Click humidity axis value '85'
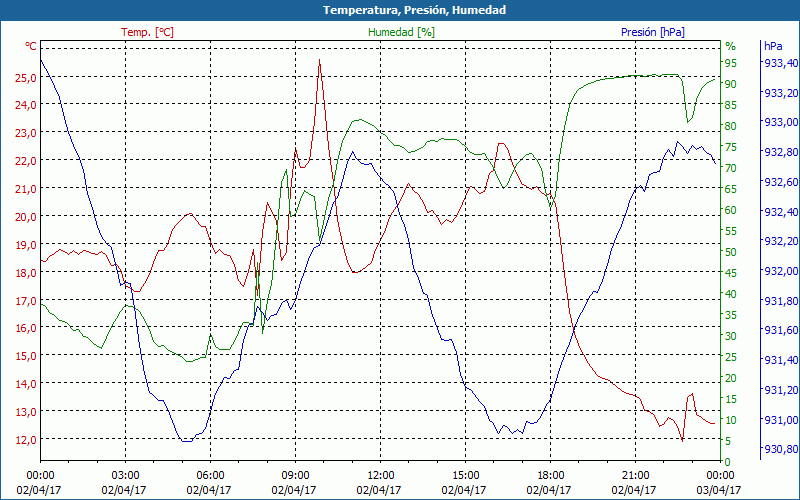 point(731,105)
